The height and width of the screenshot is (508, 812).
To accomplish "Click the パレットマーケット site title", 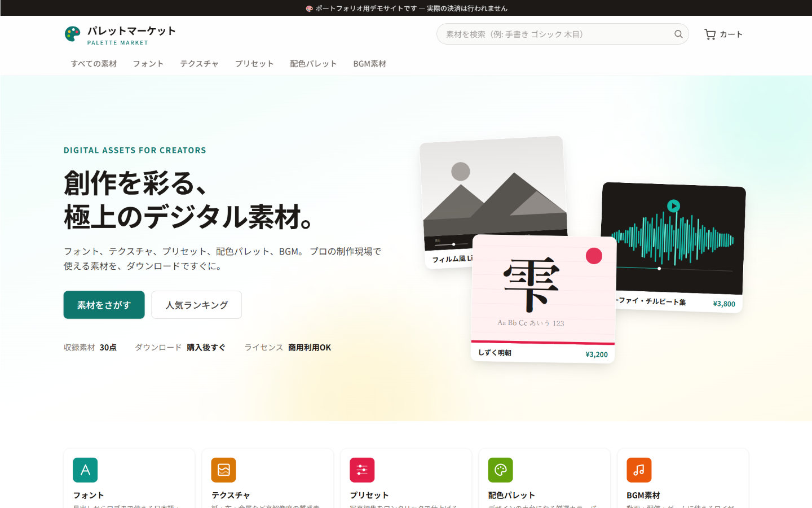I will click(131, 30).
